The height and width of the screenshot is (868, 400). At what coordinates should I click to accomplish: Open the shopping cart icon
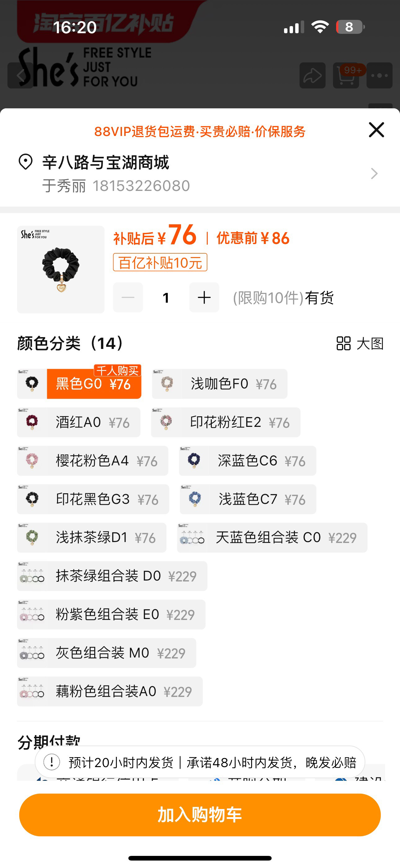click(x=346, y=75)
